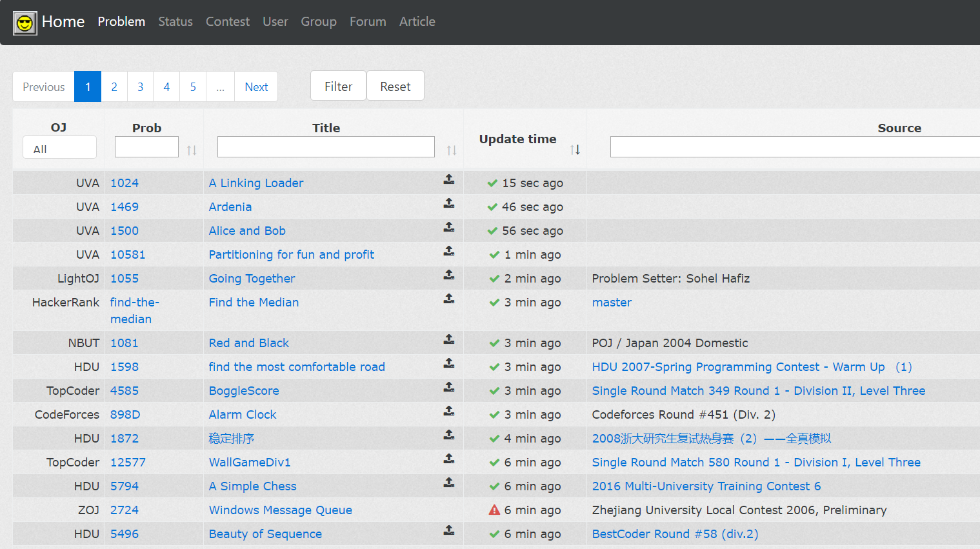Image resolution: width=980 pixels, height=549 pixels.
Task: Focus the Prob filter input field
Action: pyautogui.click(x=146, y=146)
